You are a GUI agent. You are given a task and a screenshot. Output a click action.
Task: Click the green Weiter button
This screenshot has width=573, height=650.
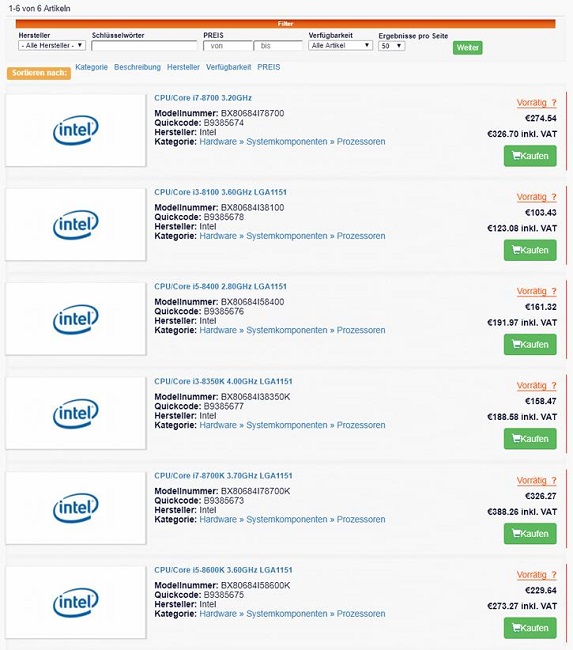tap(468, 48)
